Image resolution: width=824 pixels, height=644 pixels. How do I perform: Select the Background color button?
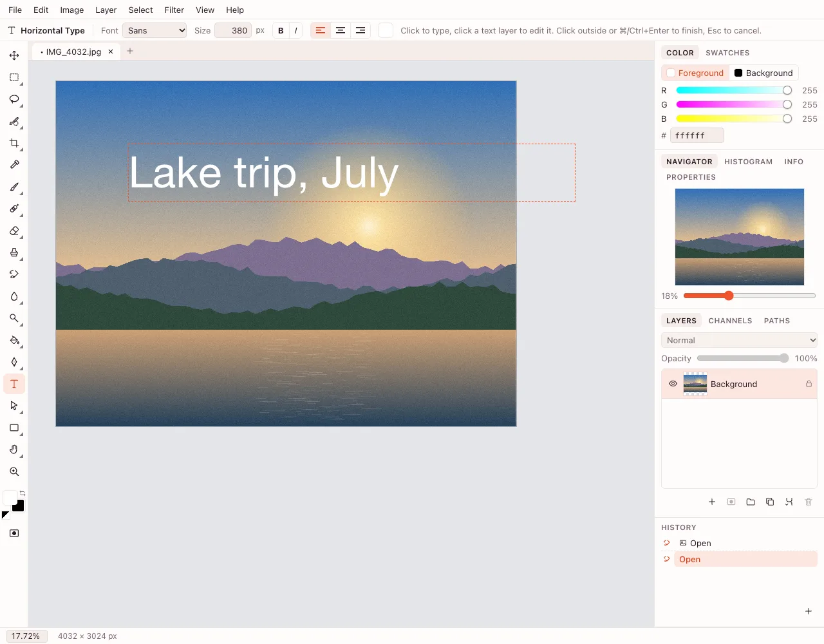pos(763,73)
